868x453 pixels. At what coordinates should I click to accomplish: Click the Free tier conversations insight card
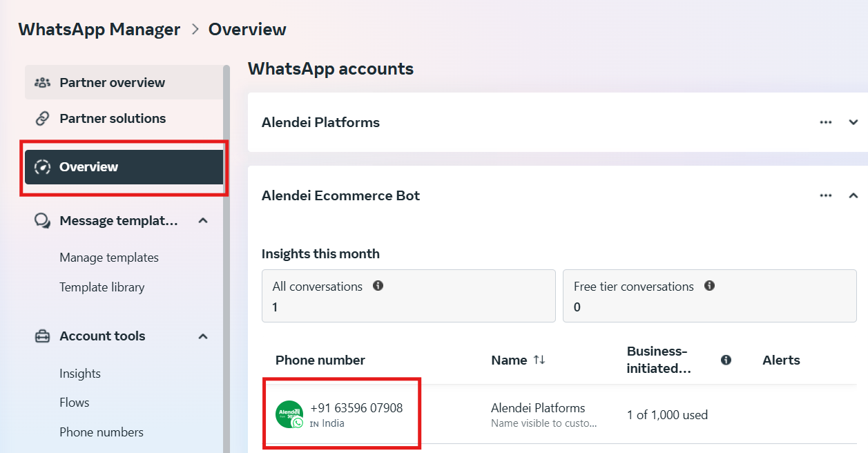[x=710, y=296]
